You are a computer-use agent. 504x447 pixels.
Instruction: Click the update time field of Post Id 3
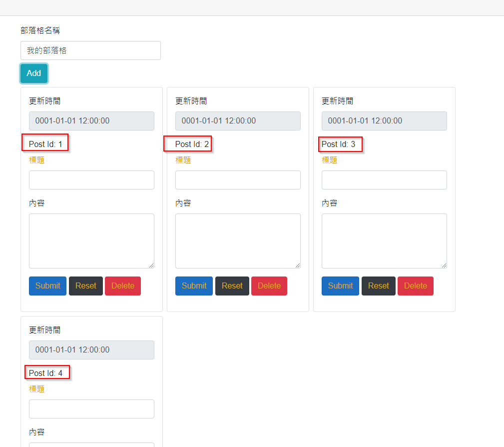coord(384,121)
